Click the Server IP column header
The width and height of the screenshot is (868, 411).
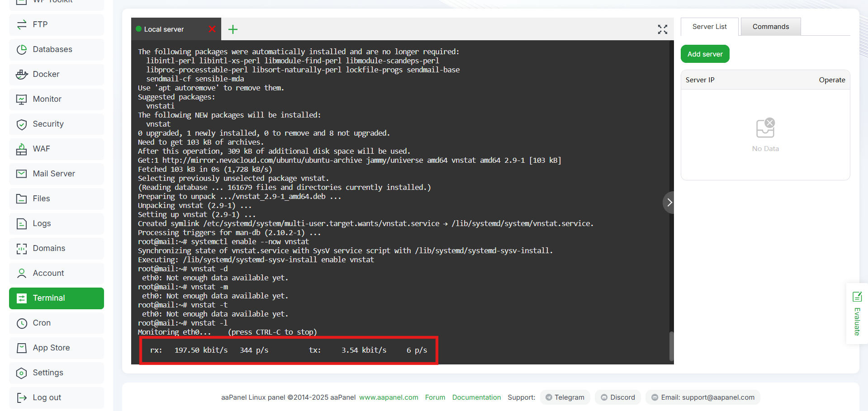pos(700,80)
